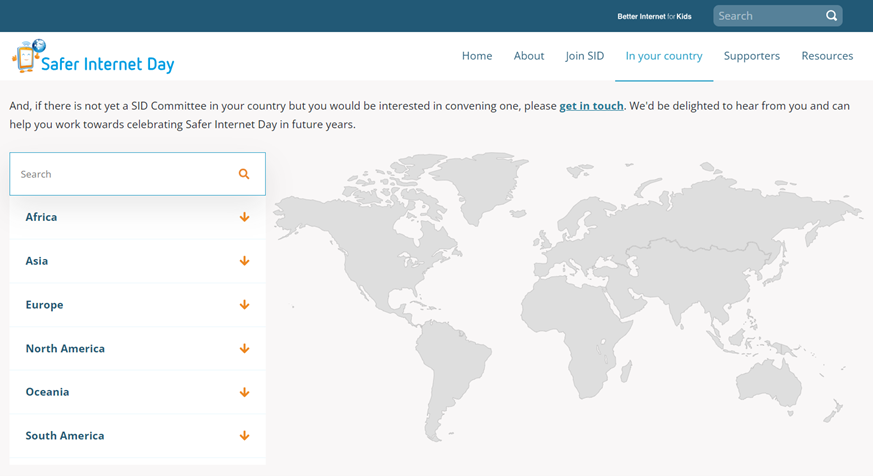Image resolution: width=873 pixels, height=476 pixels.
Task: Click the Better Internet for Kids logo
Action: click(x=654, y=16)
